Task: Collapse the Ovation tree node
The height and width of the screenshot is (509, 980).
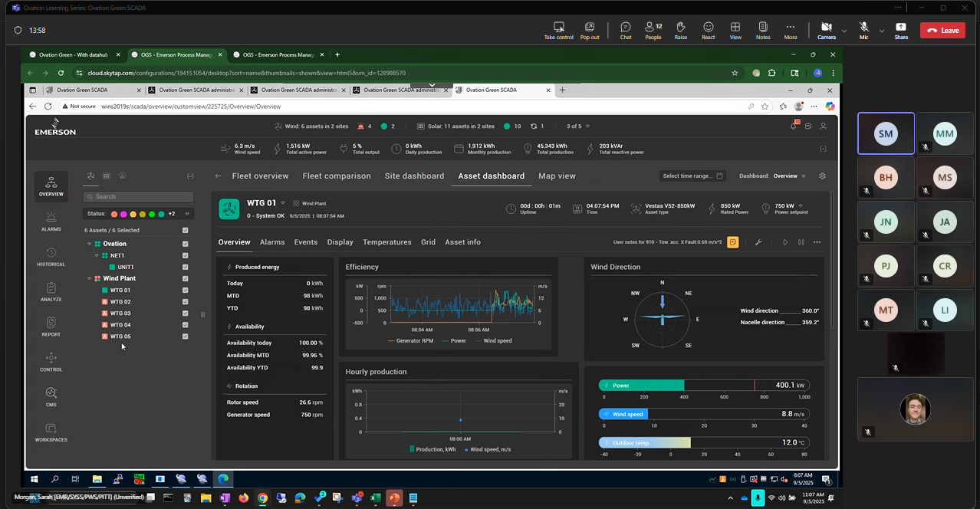Action: 90,244
